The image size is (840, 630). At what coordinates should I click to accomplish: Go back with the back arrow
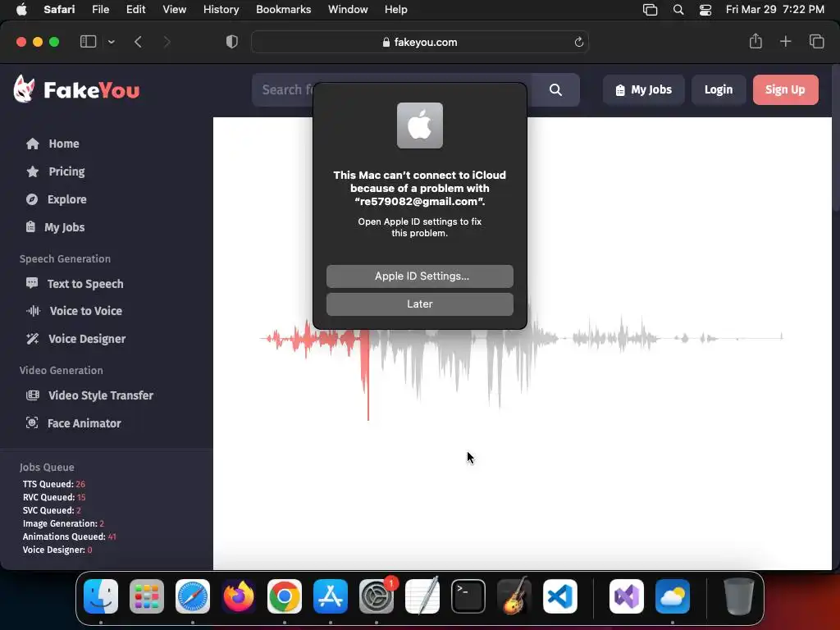coord(138,42)
